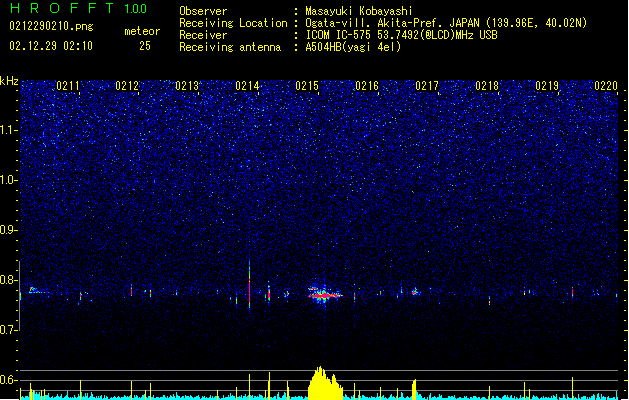
Task: Click the 0213 time marker
Action: (187, 86)
